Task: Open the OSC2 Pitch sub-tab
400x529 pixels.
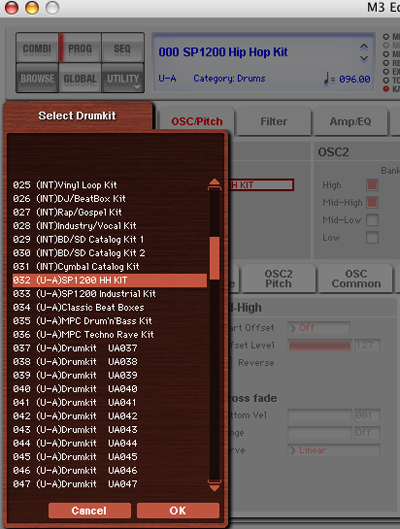Action: click(279, 278)
